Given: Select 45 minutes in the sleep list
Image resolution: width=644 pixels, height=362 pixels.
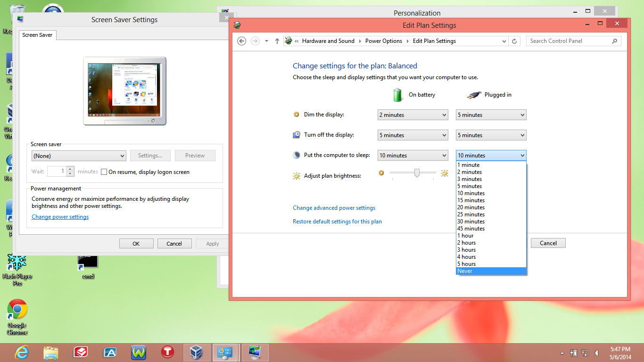Looking at the screenshot, I should [x=491, y=229].
